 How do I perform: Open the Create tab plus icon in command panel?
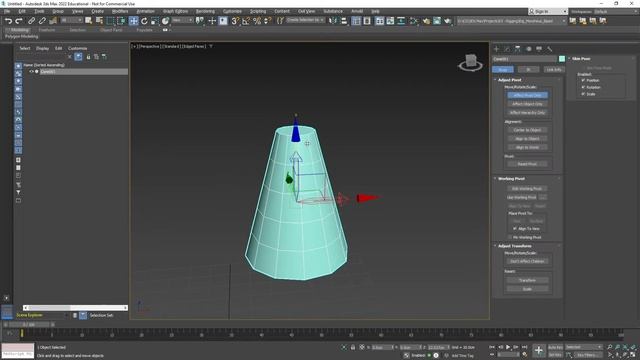[x=497, y=49]
